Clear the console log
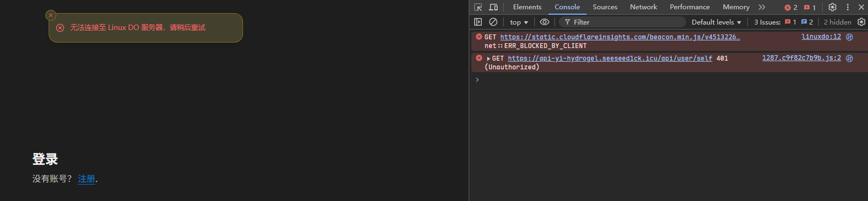Viewport: 868px width, 201px height. tap(493, 22)
